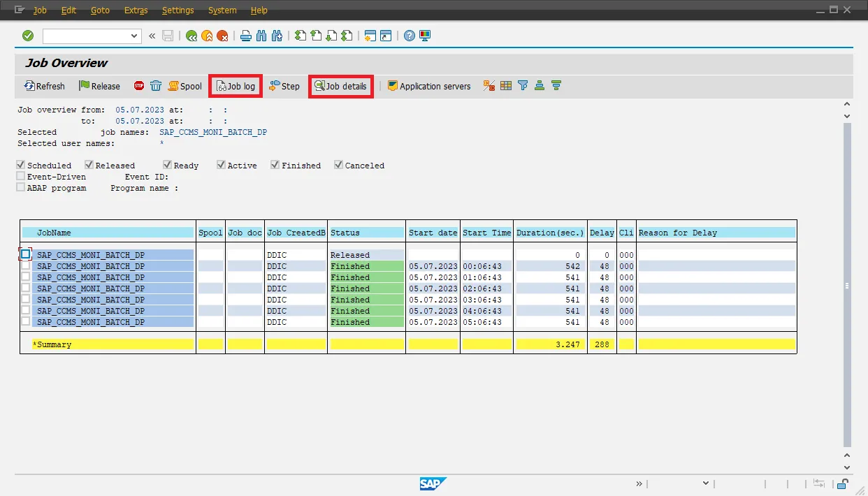Click the Help question mark icon
This screenshot has height=496, width=868.
pyautogui.click(x=409, y=36)
